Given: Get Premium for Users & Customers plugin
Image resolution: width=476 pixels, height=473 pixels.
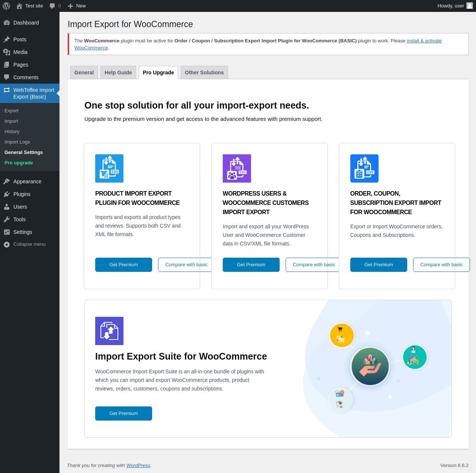Looking at the screenshot, I should click(x=251, y=265).
